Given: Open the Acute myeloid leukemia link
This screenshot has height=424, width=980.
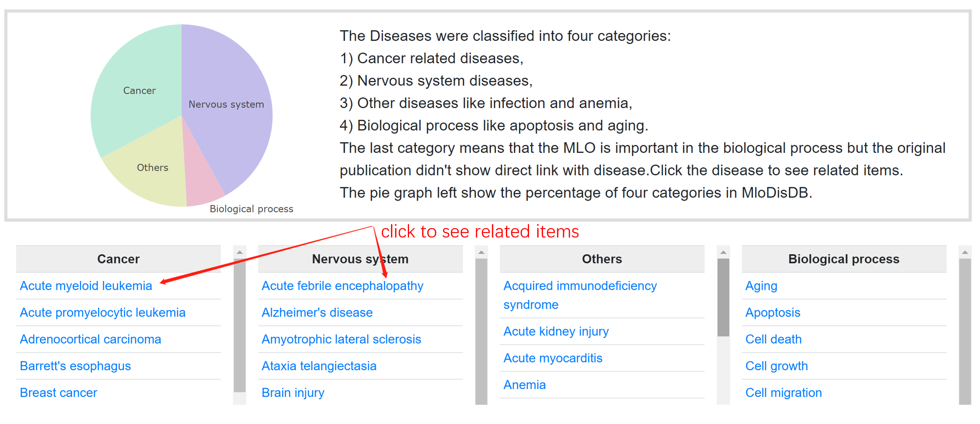Looking at the screenshot, I should (x=86, y=286).
